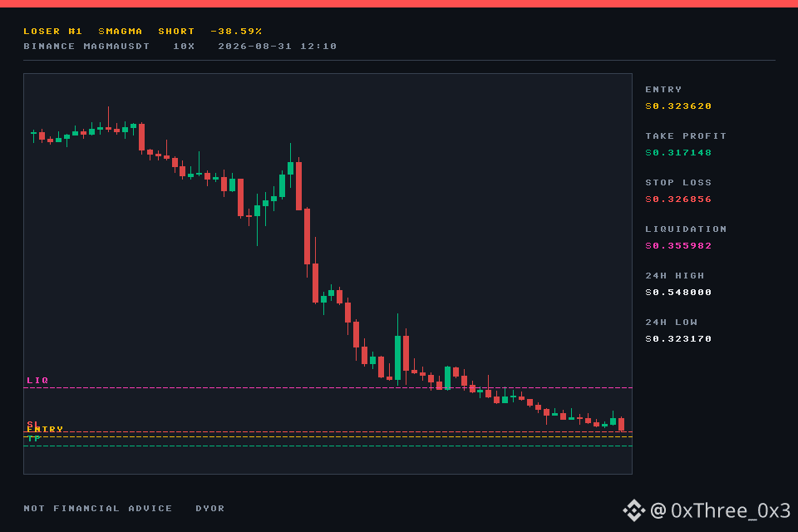798x532 pixels.
Task: Select the BINANCE MAGMAUSDT pair text
Action: coord(86,47)
